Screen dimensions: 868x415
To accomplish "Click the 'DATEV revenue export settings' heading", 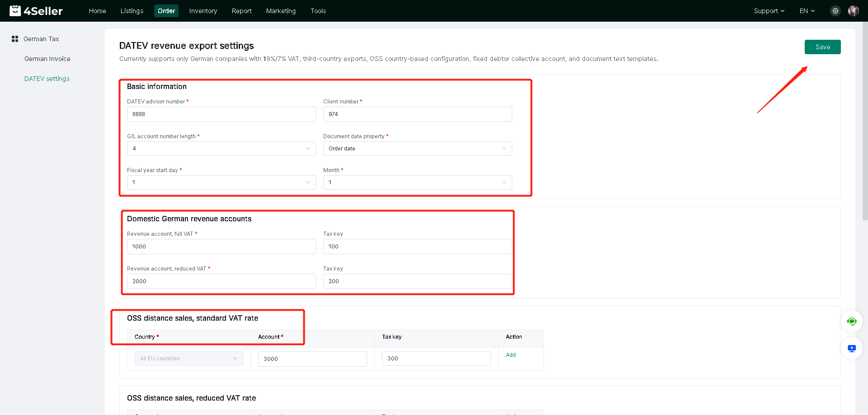I will [x=187, y=46].
